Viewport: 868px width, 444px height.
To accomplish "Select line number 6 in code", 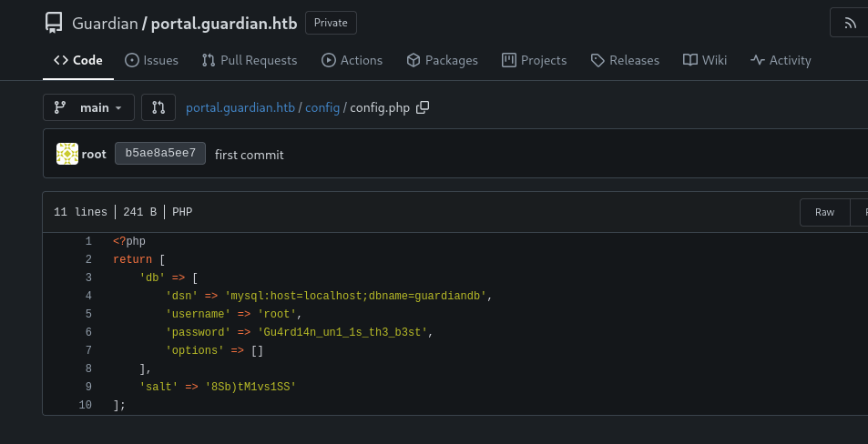I will (x=88, y=332).
